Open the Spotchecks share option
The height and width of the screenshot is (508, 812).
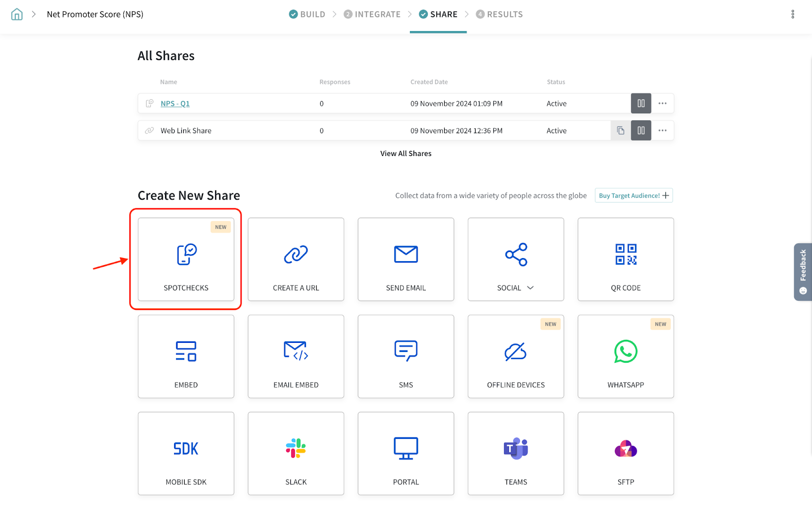coord(186,260)
